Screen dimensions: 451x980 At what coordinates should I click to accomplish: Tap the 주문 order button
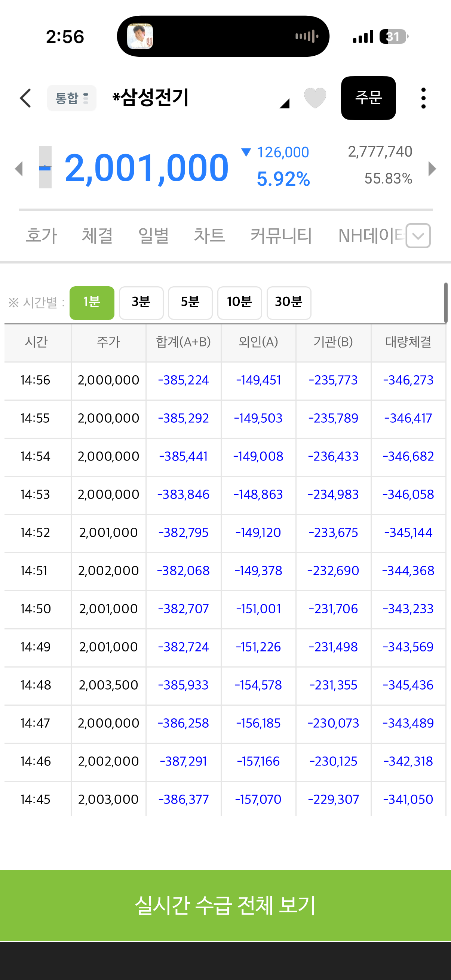(x=368, y=98)
